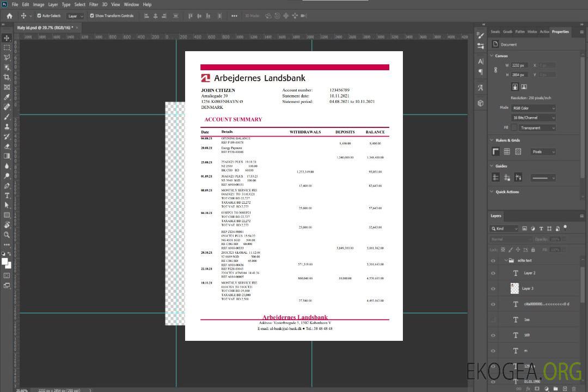Select the Horizontal Type tool
Screen dimensions: 588x392
(x=7, y=195)
